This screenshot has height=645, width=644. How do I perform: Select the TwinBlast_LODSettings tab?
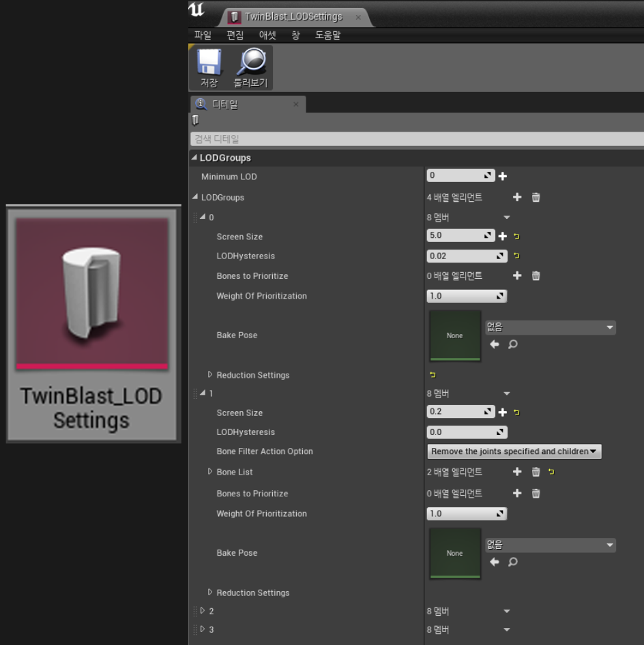pos(294,17)
